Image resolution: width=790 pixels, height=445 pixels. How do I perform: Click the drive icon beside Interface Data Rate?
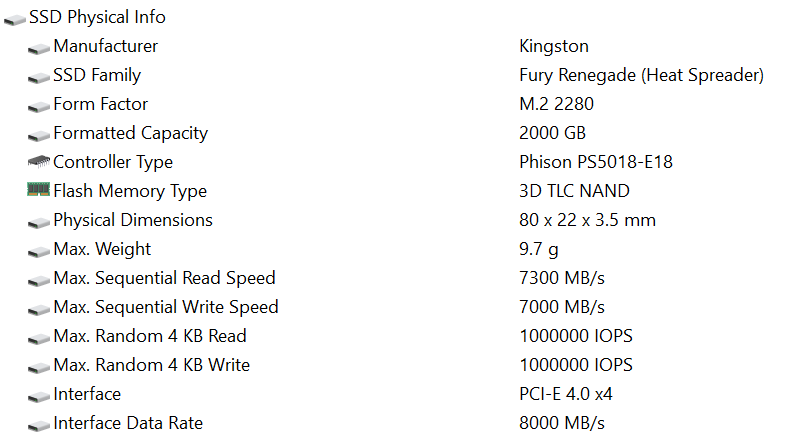click(39, 424)
